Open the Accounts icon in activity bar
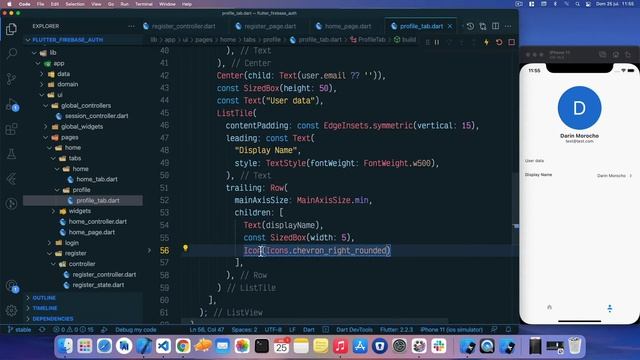 click(x=11, y=286)
